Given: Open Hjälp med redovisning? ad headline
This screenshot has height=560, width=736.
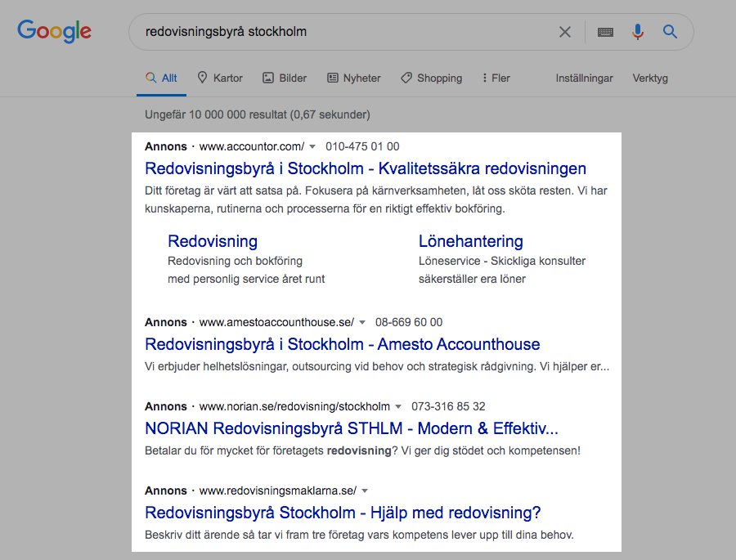Looking at the screenshot, I should tap(343, 513).
